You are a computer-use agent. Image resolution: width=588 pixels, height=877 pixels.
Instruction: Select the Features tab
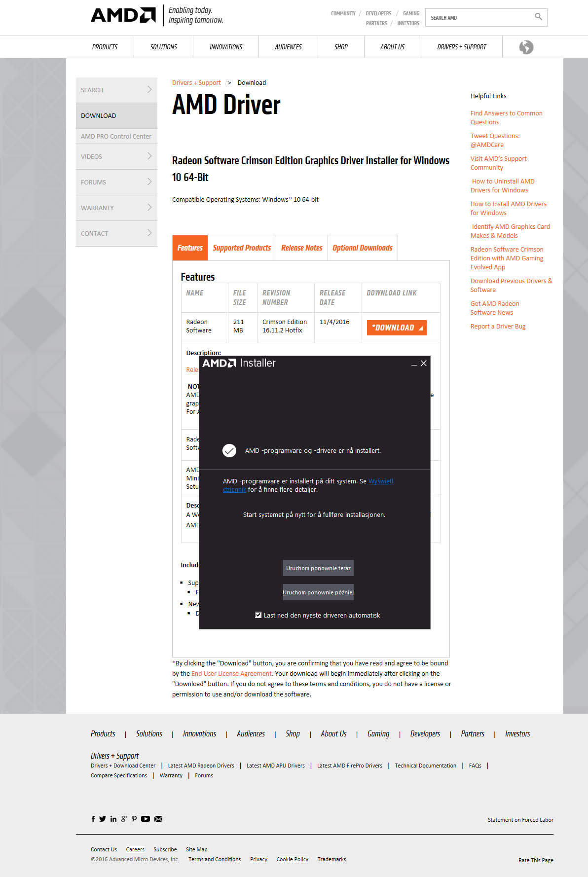[x=190, y=248]
